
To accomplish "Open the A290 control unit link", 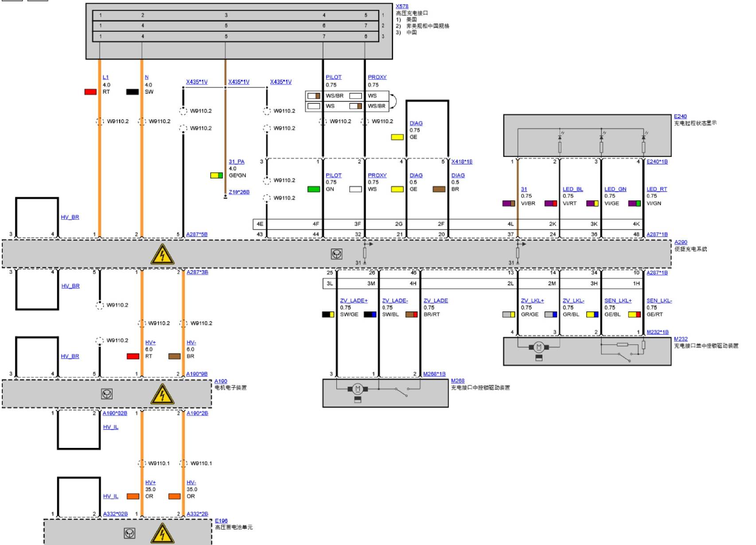I will click(x=681, y=242).
